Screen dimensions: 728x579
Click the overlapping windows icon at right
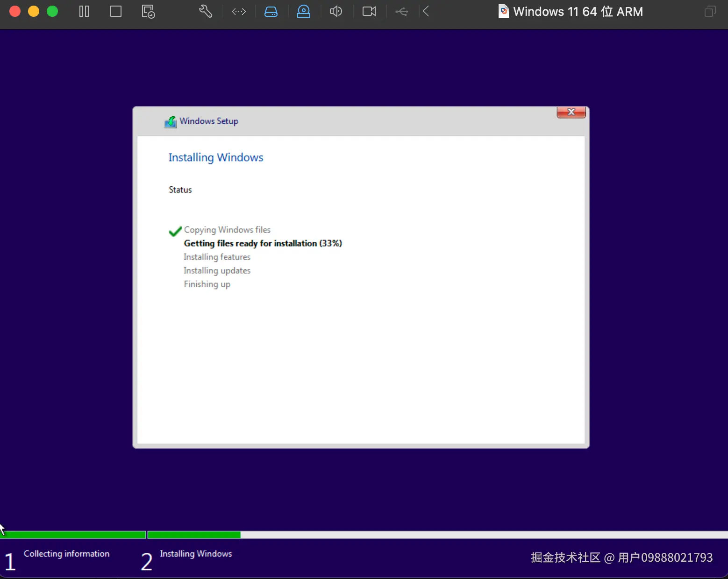[x=710, y=11]
